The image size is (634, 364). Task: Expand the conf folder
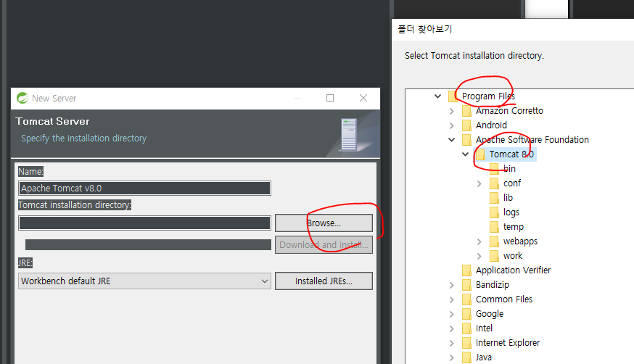(x=479, y=183)
